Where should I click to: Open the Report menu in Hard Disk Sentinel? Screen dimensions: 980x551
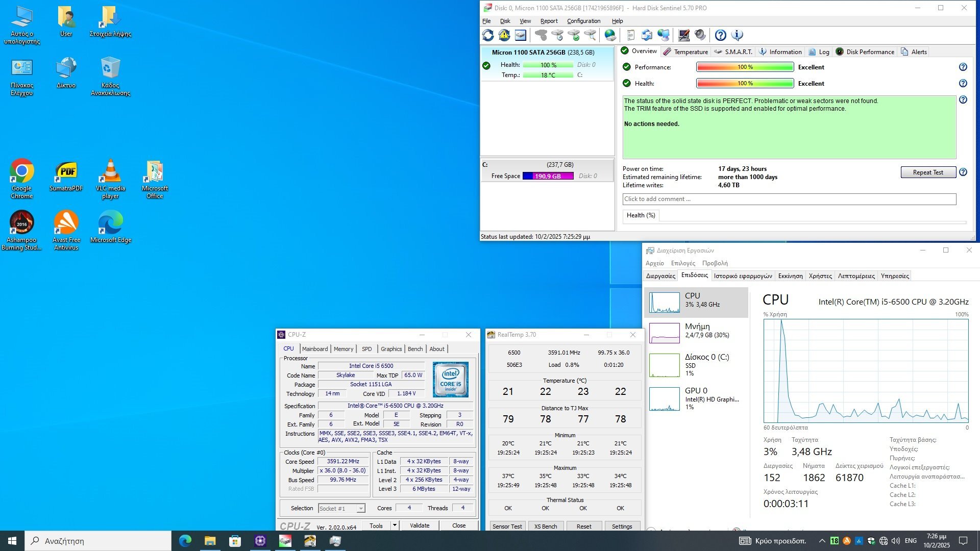tap(549, 21)
